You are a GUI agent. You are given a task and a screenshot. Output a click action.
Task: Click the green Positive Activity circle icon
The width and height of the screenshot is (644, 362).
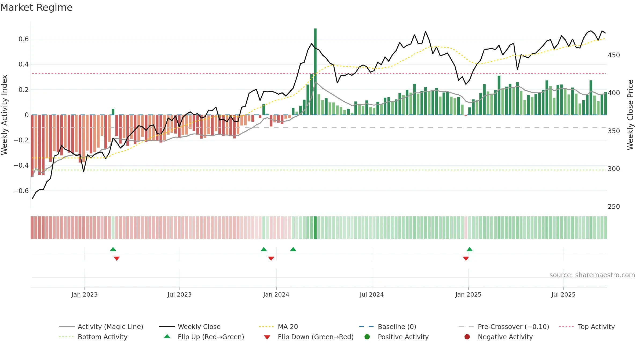pos(367,337)
